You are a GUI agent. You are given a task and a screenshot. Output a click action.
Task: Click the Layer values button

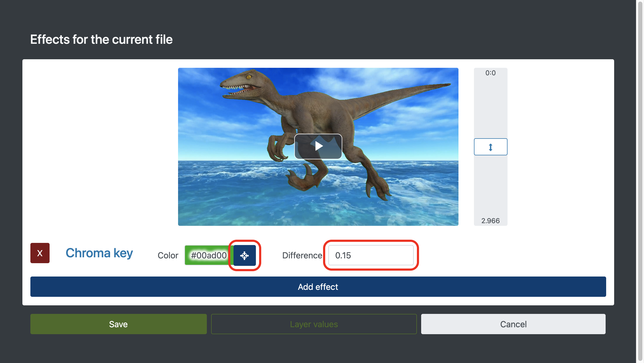pyautogui.click(x=314, y=324)
